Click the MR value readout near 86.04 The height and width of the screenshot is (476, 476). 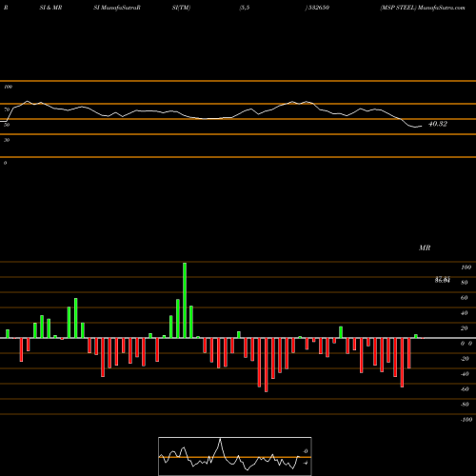tap(443, 280)
